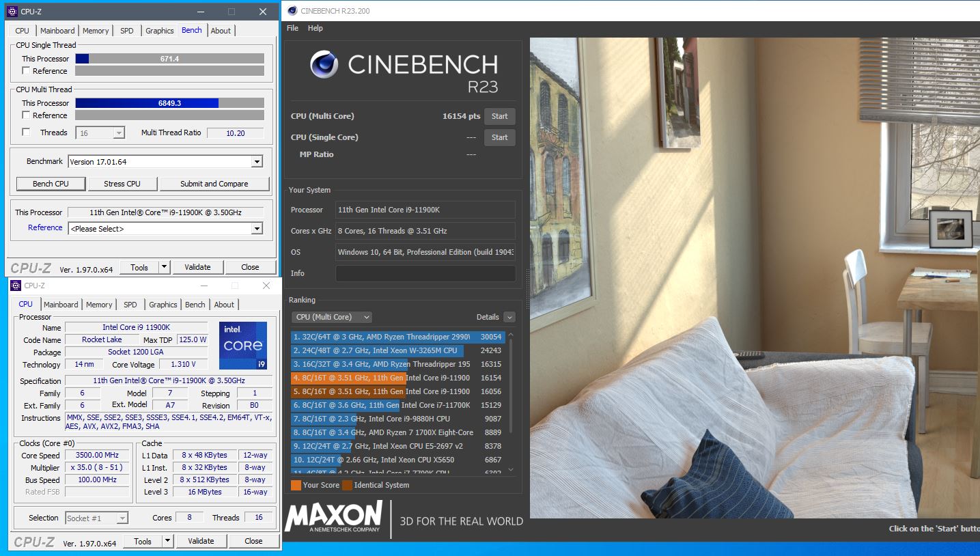Switch to Memory tab in the CPU-Z Bench window

coord(96,31)
